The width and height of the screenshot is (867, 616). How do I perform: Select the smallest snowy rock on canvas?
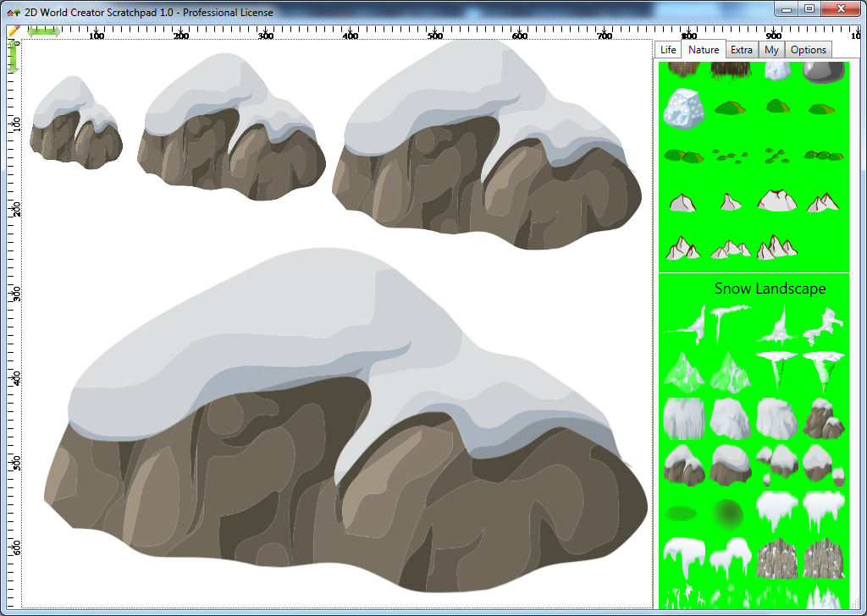[x=75, y=123]
